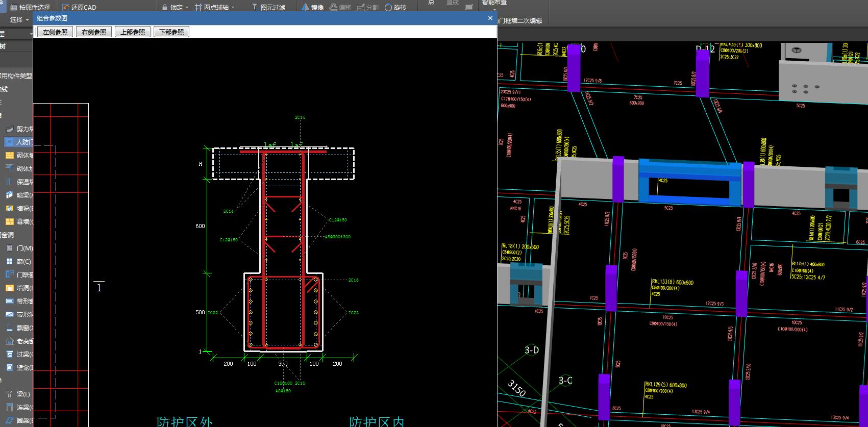Select the 旋转 rotate tool
This screenshot has height=427, width=868.
(395, 7)
